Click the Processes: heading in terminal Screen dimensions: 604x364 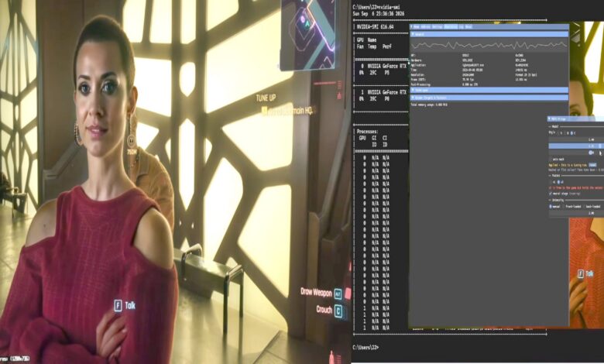367,132
